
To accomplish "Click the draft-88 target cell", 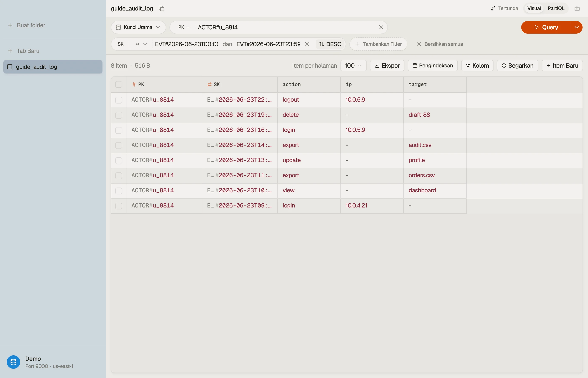I will pyautogui.click(x=435, y=115).
